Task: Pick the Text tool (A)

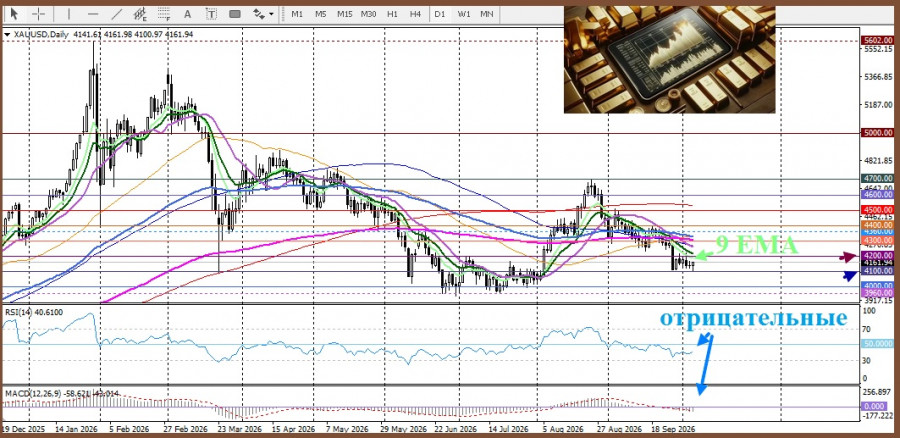Action: (x=187, y=14)
